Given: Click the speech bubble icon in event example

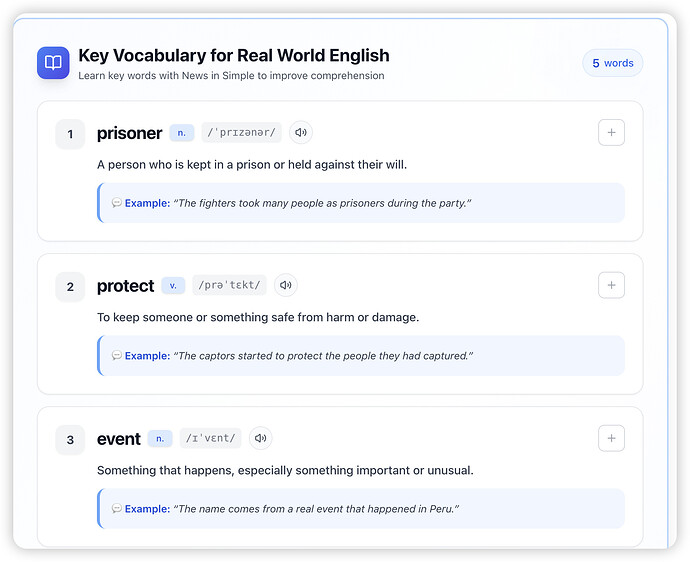Looking at the screenshot, I should [117, 509].
